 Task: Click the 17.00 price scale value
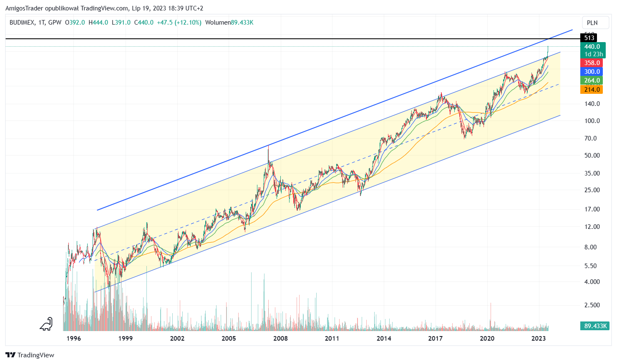592,209
